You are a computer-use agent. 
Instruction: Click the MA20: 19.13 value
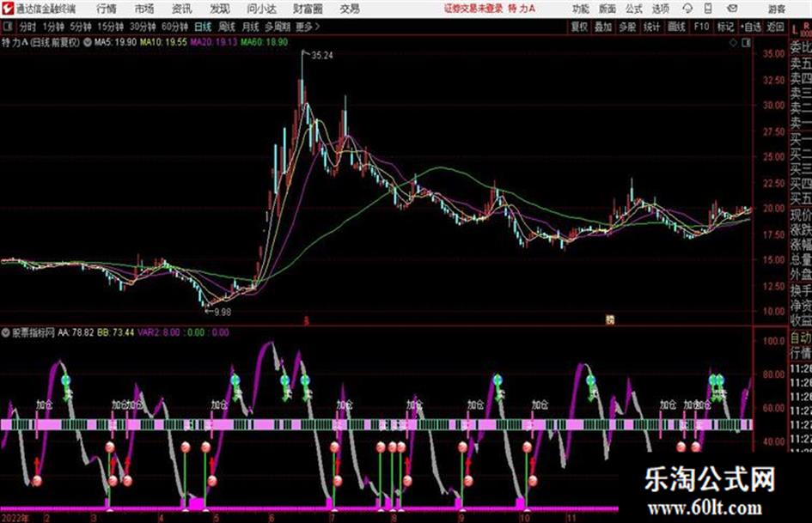pos(213,42)
